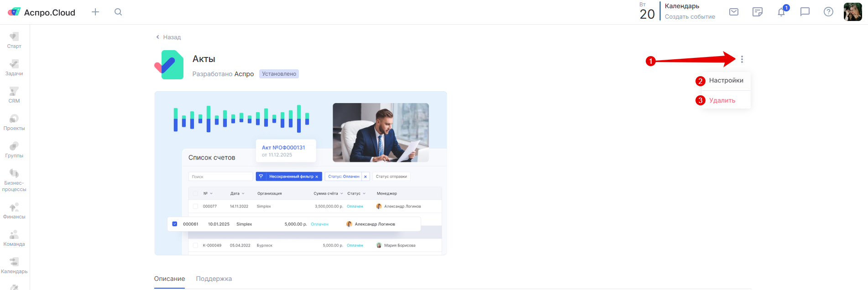
Task: Select the Описание tab
Action: click(x=169, y=279)
